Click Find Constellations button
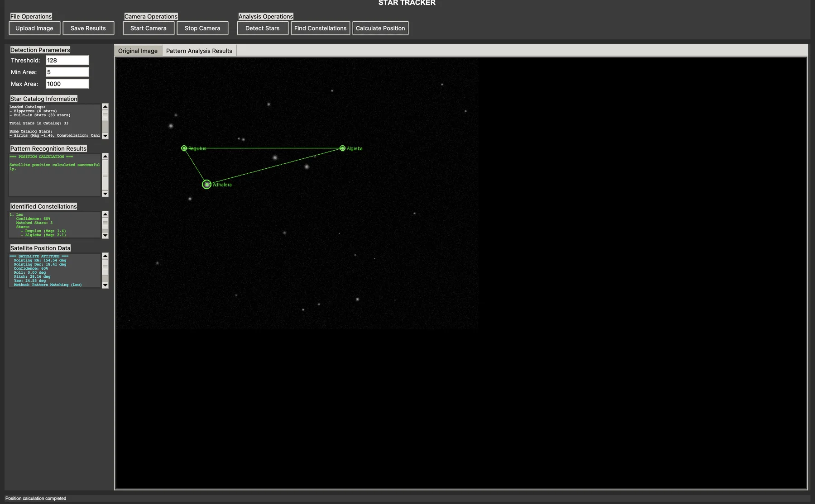The width and height of the screenshot is (815, 504). [x=321, y=28]
